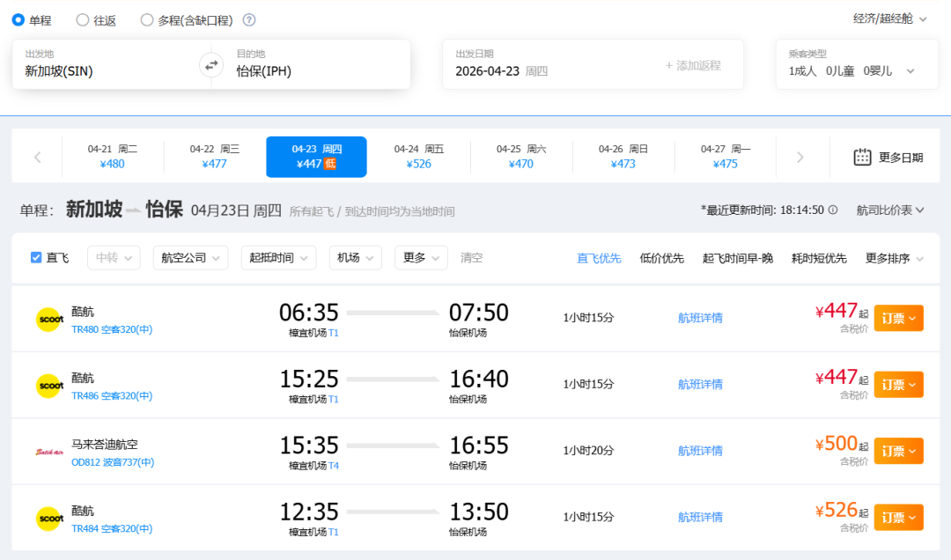This screenshot has height=560, width=951.
Task: Select the 往返 round-trip radio button
Action: (x=83, y=19)
